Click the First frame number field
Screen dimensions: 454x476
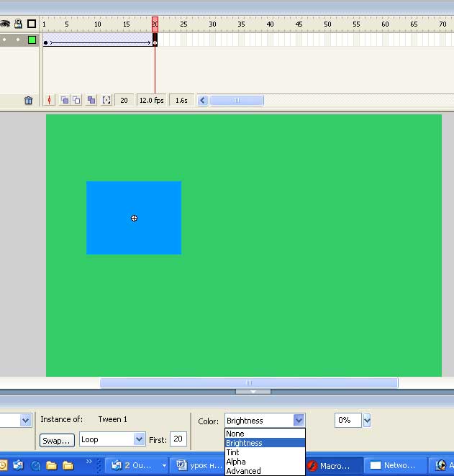tap(178, 439)
